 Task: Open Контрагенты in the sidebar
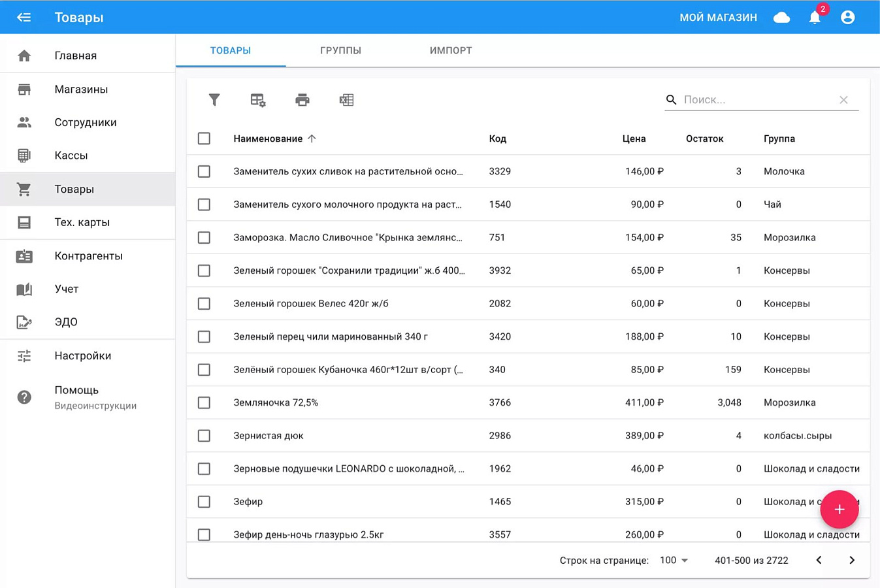tap(88, 256)
